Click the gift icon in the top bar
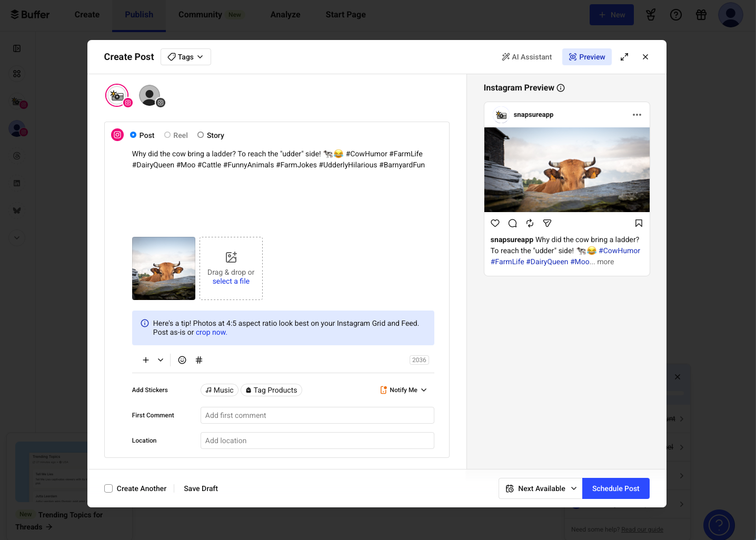 coord(701,15)
